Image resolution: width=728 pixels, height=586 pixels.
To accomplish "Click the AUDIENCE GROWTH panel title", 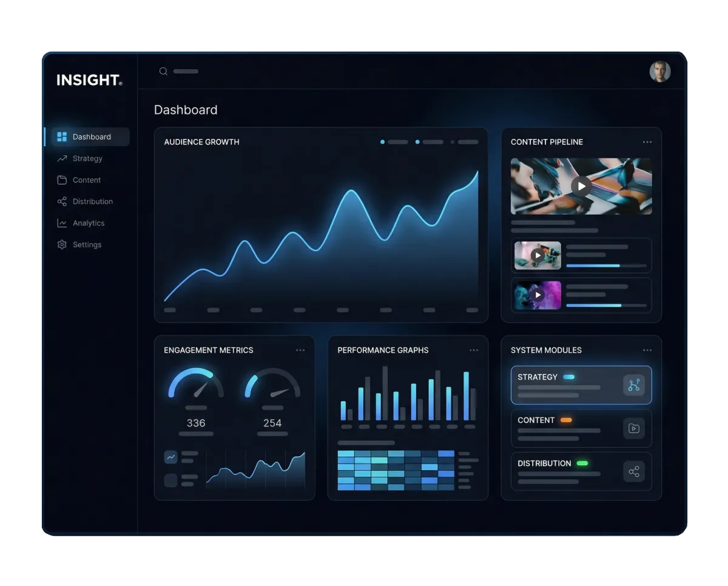I will (x=201, y=142).
